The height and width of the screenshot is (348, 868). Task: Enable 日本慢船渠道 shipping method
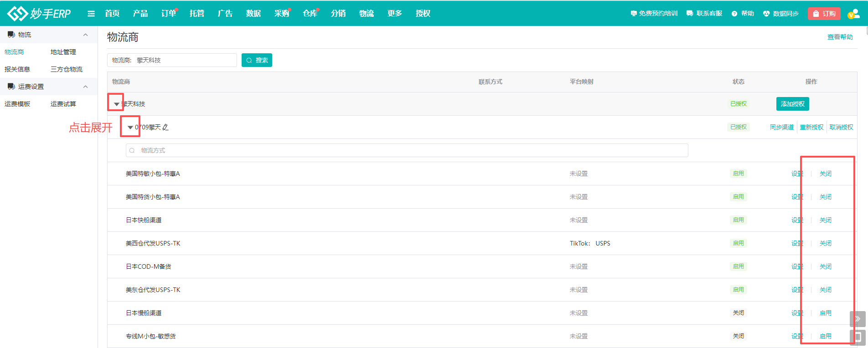click(825, 313)
